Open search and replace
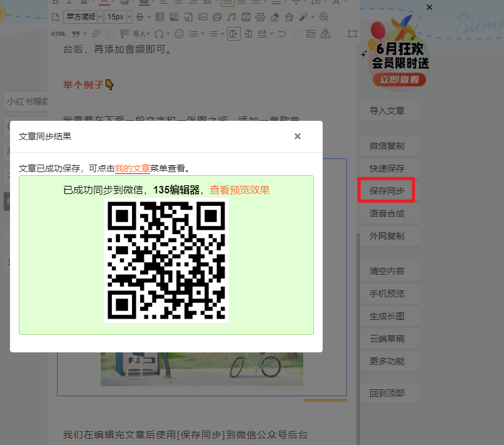 [324, 17]
